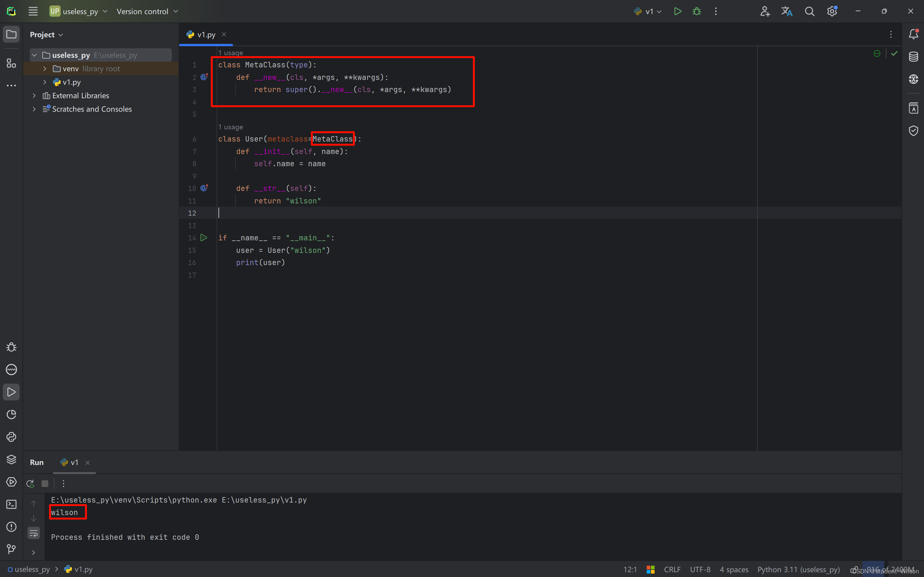
Task: Expand venv folder
Action: tap(45, 69)
